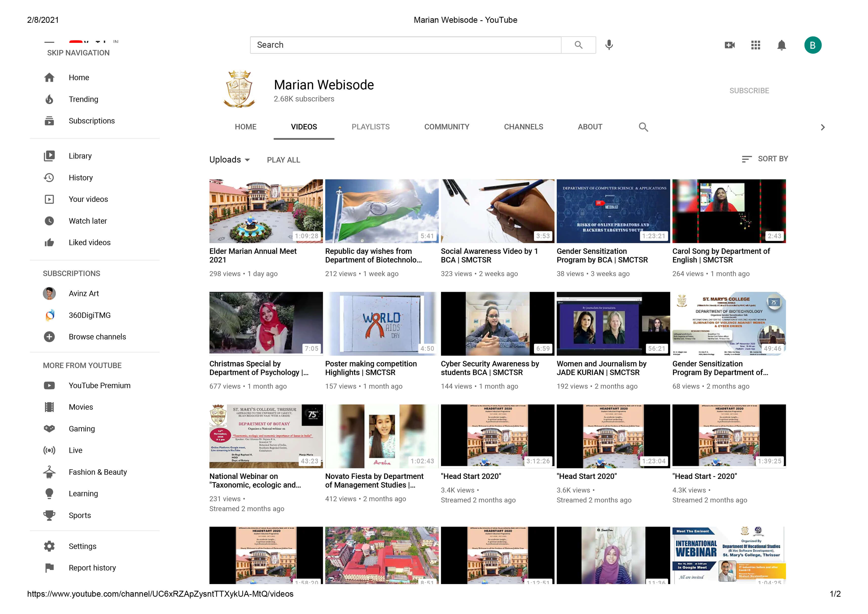The width and height of the screenshot is (868, 614).
Task: Click the Learning lightbulb icon
Action: pyautogui.click(x=49, y=494)
